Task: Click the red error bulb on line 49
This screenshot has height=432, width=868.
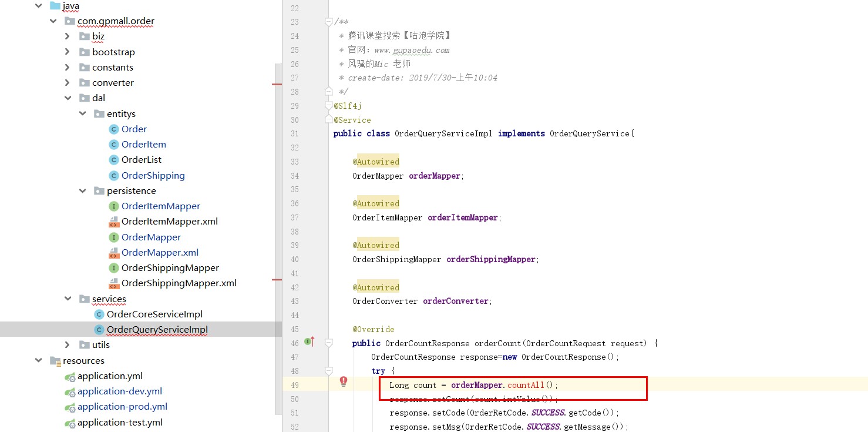Action: [344, 381]
